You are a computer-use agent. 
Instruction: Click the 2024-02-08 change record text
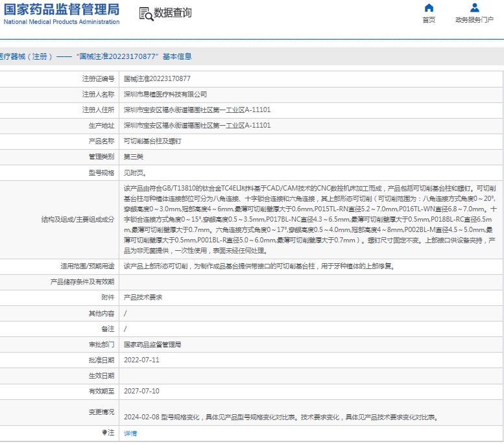click(282, 417)
